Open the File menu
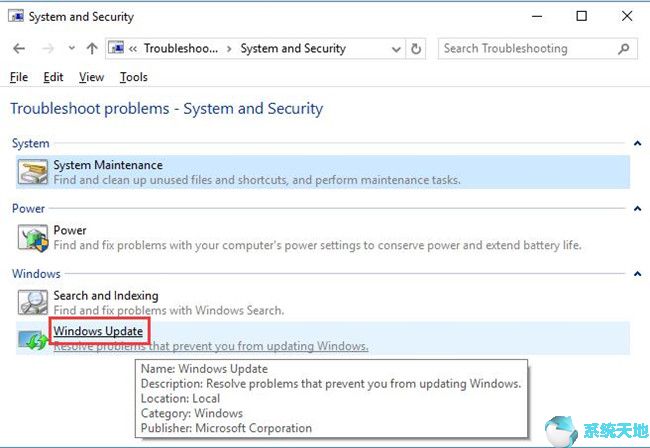Viewport: 650px width, 448px height. 19,77
